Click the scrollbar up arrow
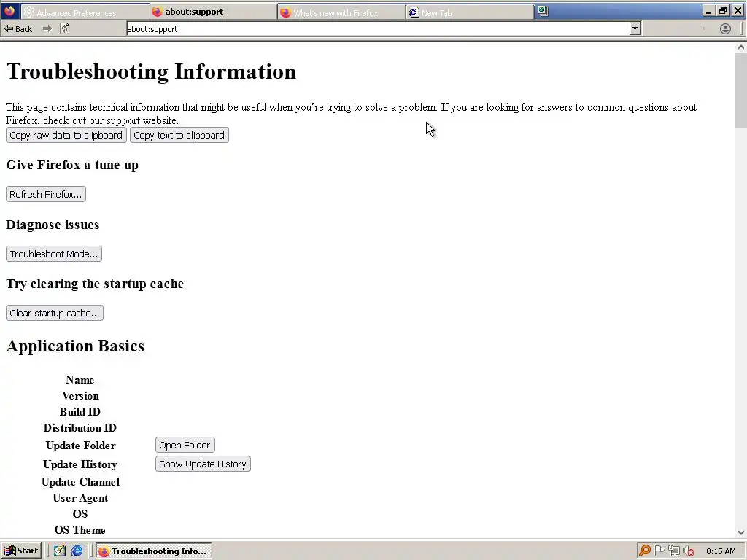The height and width of the screenshot is (560, 747). pyautogui.click(x=741, y=47)
